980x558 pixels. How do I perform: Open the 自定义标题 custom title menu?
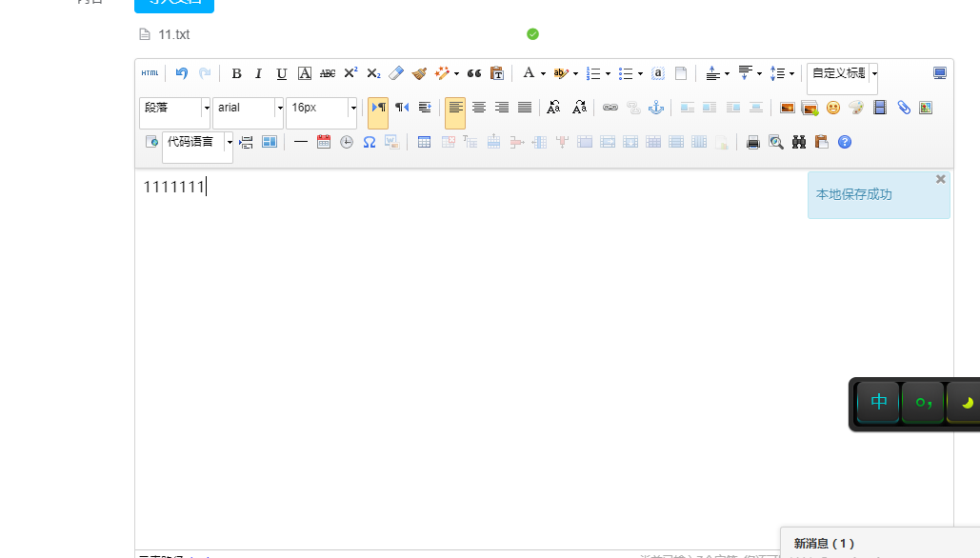coord(873,73)
